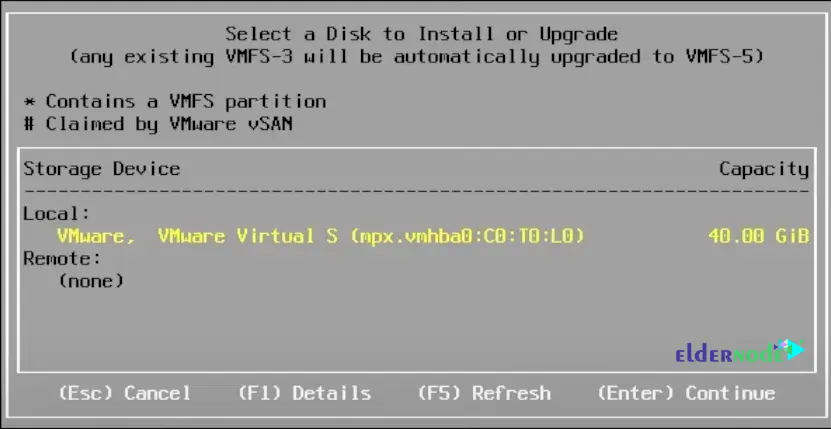Click the Storage Device column header
Viewport: 831px width, 429px height.
point(102,169)
